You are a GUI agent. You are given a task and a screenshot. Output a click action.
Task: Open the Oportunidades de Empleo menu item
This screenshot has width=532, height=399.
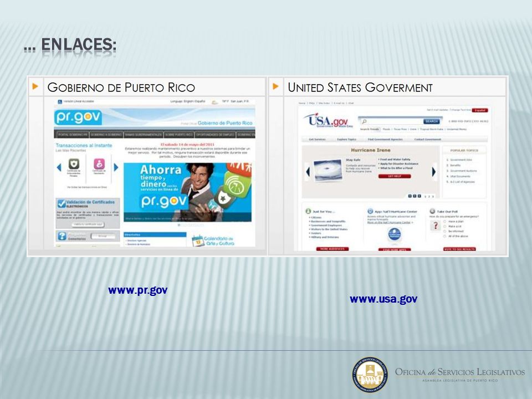(x=215, y=135)
